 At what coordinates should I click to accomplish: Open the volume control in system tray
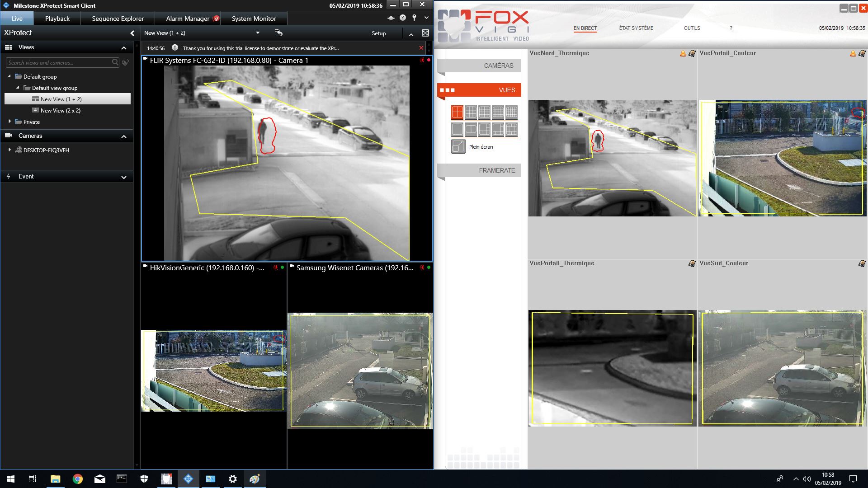[807, 479]
